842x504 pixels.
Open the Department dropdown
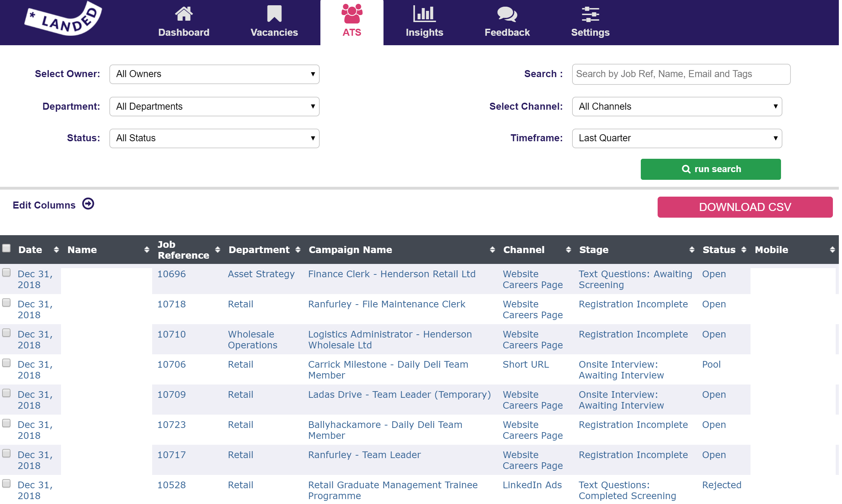tap(214, 107)
